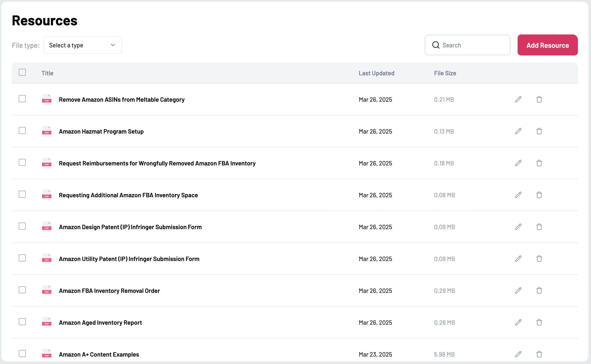Delete the Amazon Utility Patent submission form

pyautogui.click(x=539, y=259)
